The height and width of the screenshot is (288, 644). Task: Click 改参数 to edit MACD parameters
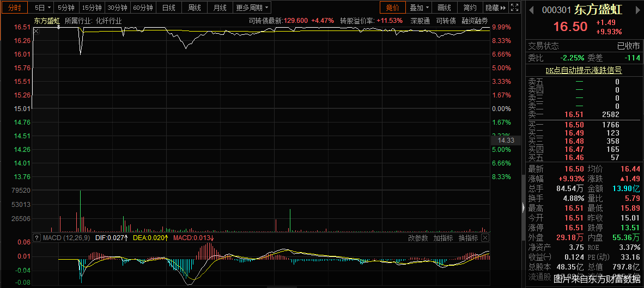pos(418,238)
